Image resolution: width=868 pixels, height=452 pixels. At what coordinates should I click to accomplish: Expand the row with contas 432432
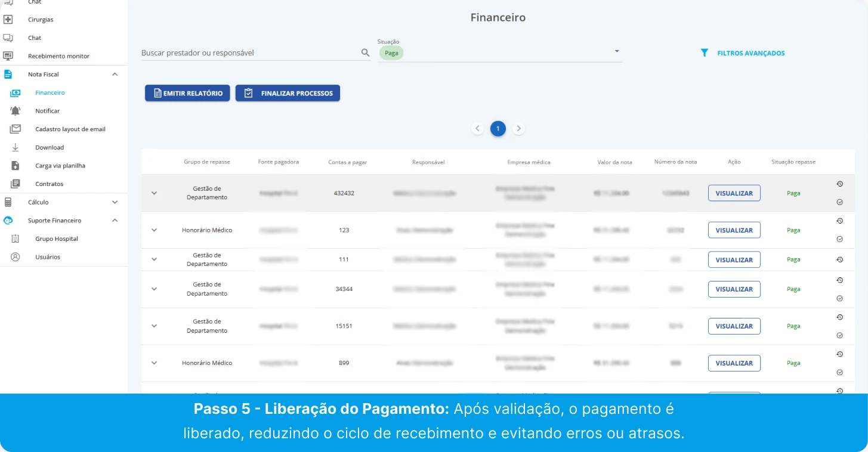[154, 193]
